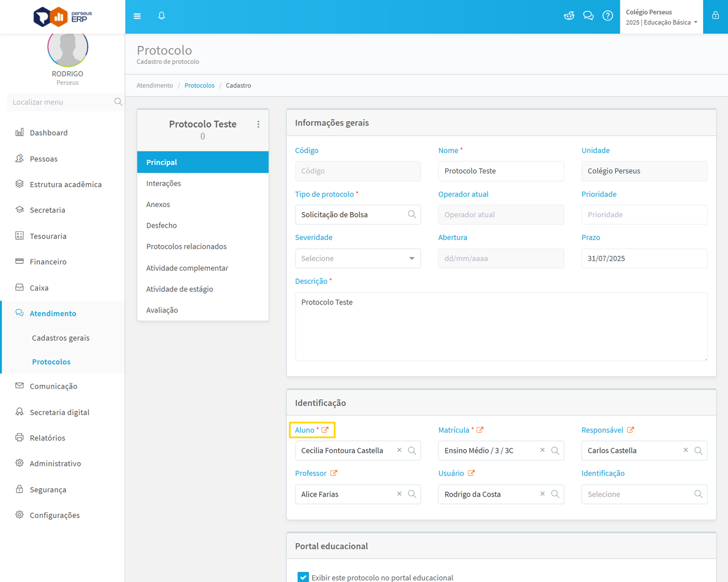Viewport: 728px width, 582px height.
Task: Open the Protocolo Teste three-dot options menu
Action: 258,124
